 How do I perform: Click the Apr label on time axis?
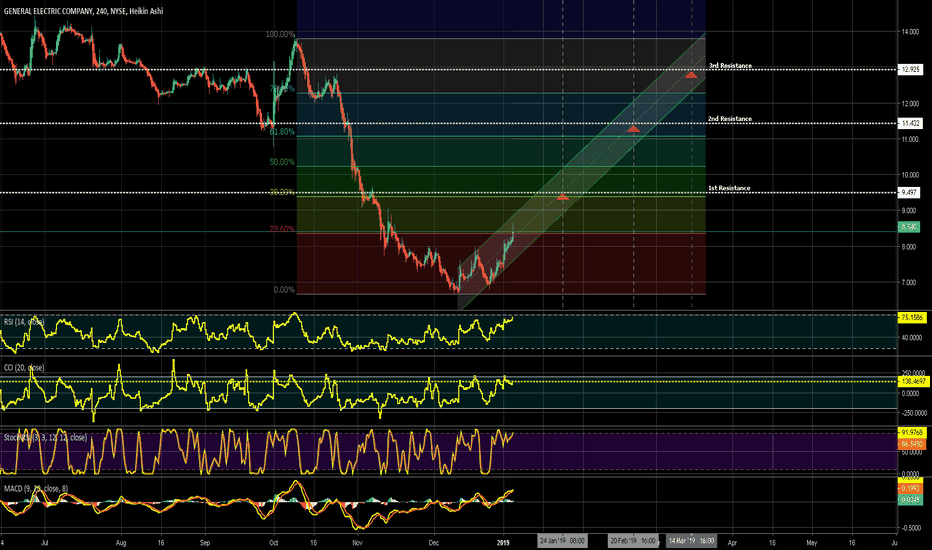[732, 542]
